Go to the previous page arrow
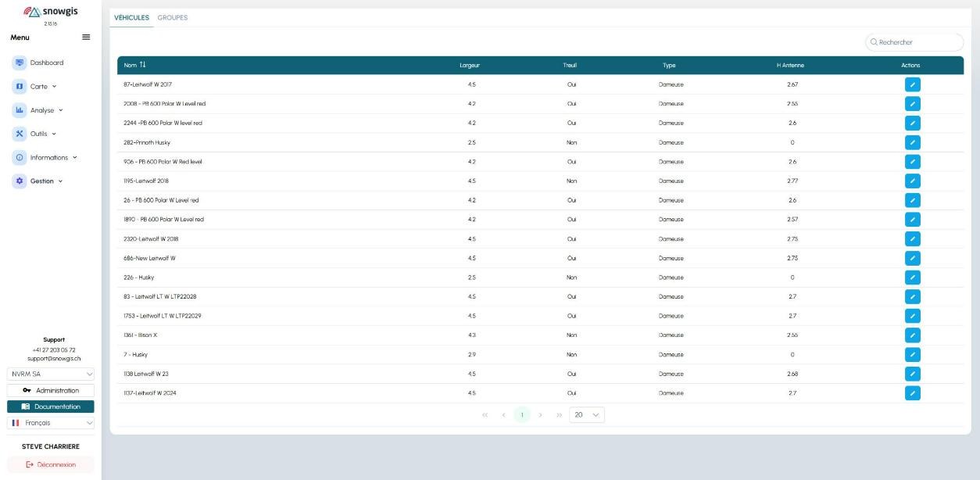Viewport: 980px width, 480px height. click(504, 415)
